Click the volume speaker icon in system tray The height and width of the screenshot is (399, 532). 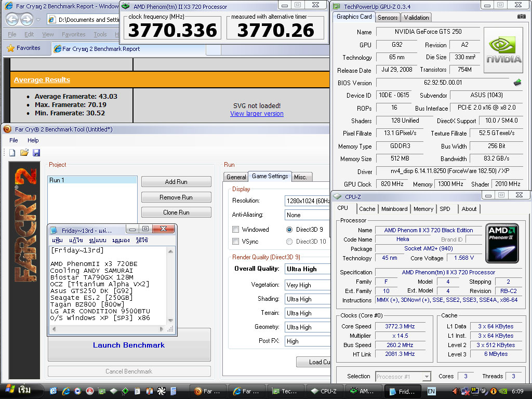pos(456,391)
